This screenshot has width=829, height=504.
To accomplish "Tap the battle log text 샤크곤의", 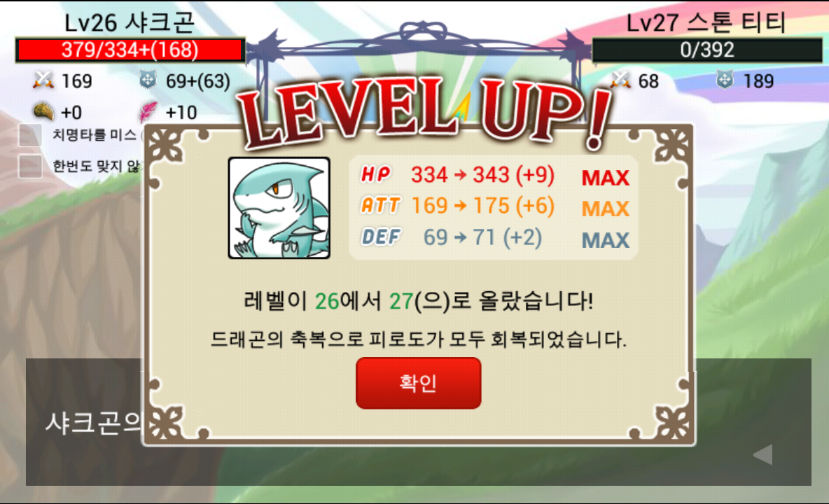I will click(94, 423).
